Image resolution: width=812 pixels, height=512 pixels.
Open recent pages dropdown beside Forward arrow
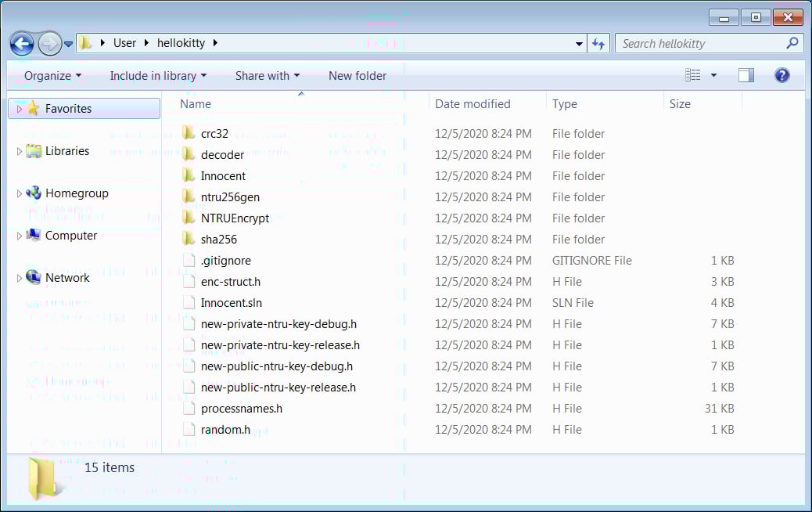click(68, 45)
